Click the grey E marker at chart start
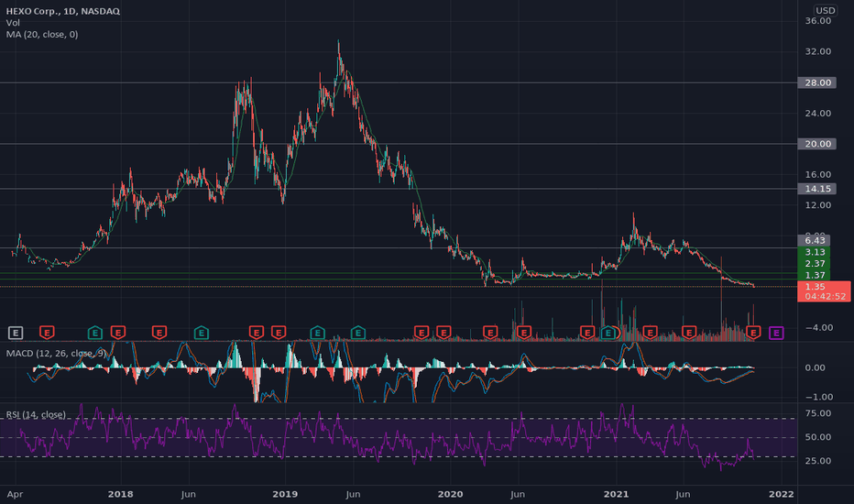The height and width of the screenshot is (504, 854). (x=16, y=333)
